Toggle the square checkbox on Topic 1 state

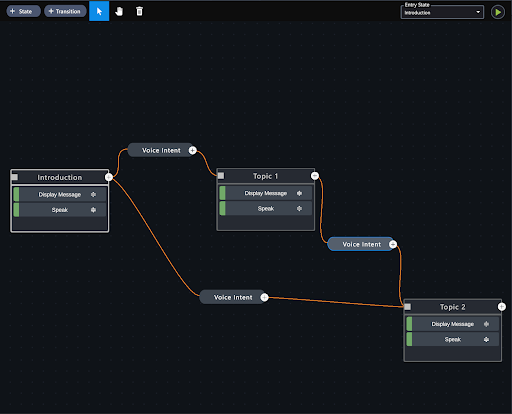(x=221, y=176)
